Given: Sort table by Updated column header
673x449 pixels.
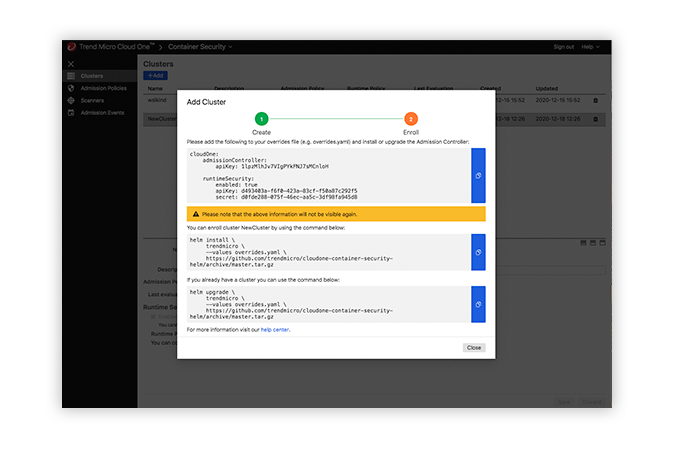Looking at the screenshot, I should click(546, 88).
